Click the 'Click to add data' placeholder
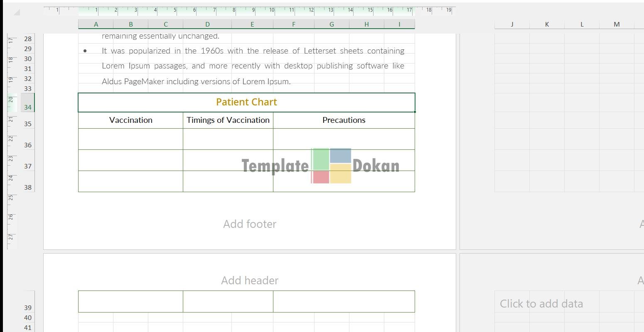644x332 pixels. 541,304
